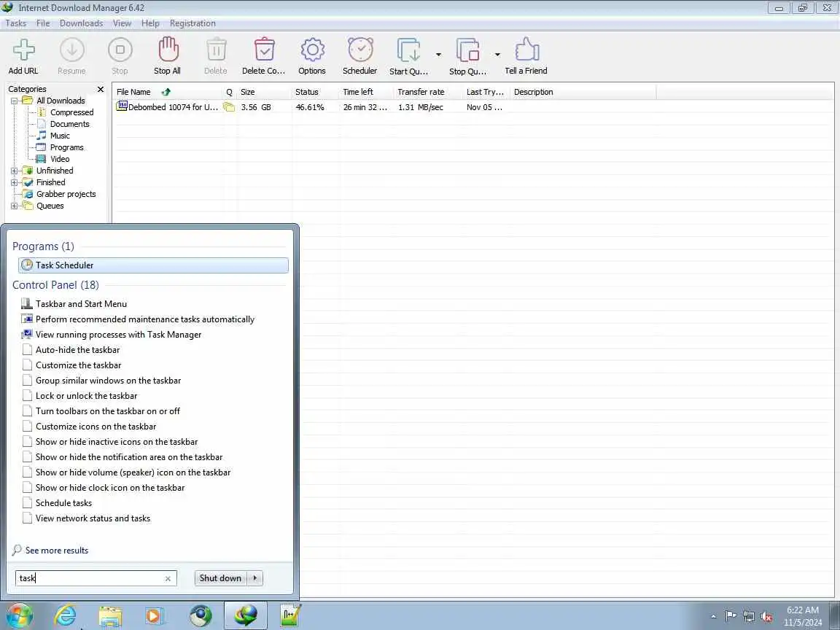Open the Registration menu

coord(192,23)
